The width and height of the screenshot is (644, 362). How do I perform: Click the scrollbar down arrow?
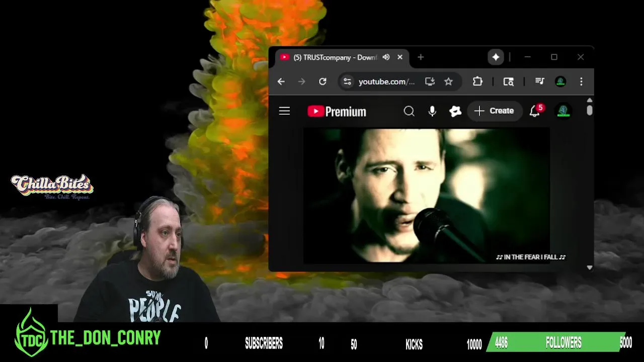coord(590,267)
